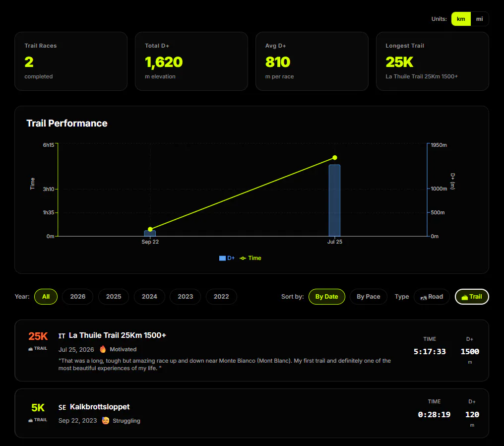Click the Jul 25 D+ bar

pyautogui.click(x=335, y=200)
